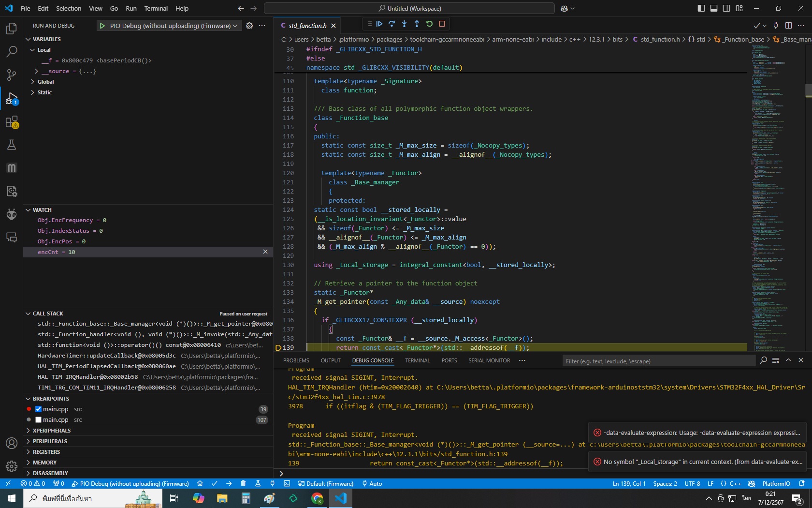Click the workspace search command center
Image resolution: width=812 pixels, height=508 pixels.
(x=409, y=8)
